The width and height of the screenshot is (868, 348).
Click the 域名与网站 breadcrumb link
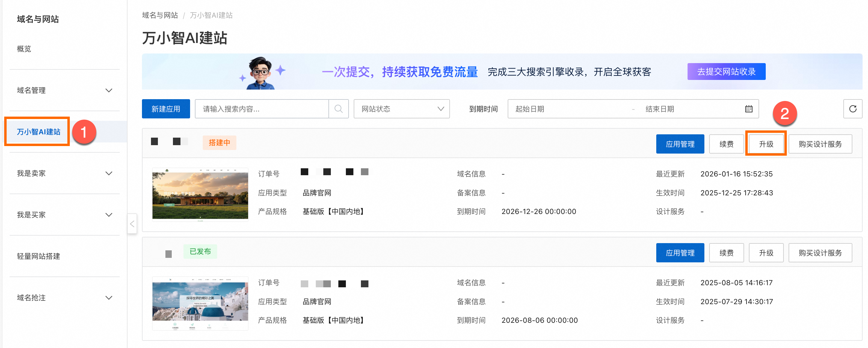[160, 15]
